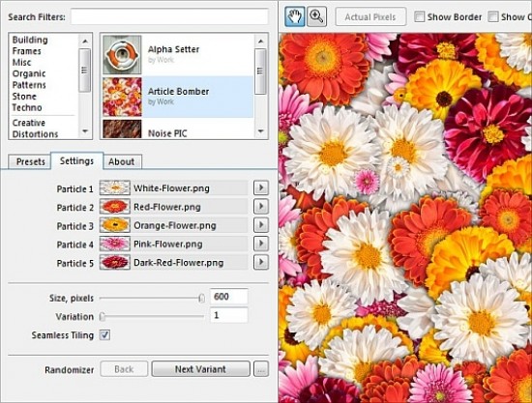
Task: Click the randomizer ellipsis options button
Action: coord(261,369)
